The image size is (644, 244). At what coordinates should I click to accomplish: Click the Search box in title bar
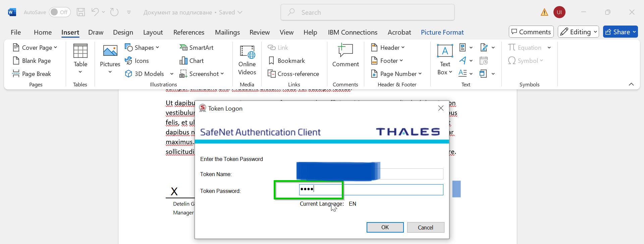(368, 12)
